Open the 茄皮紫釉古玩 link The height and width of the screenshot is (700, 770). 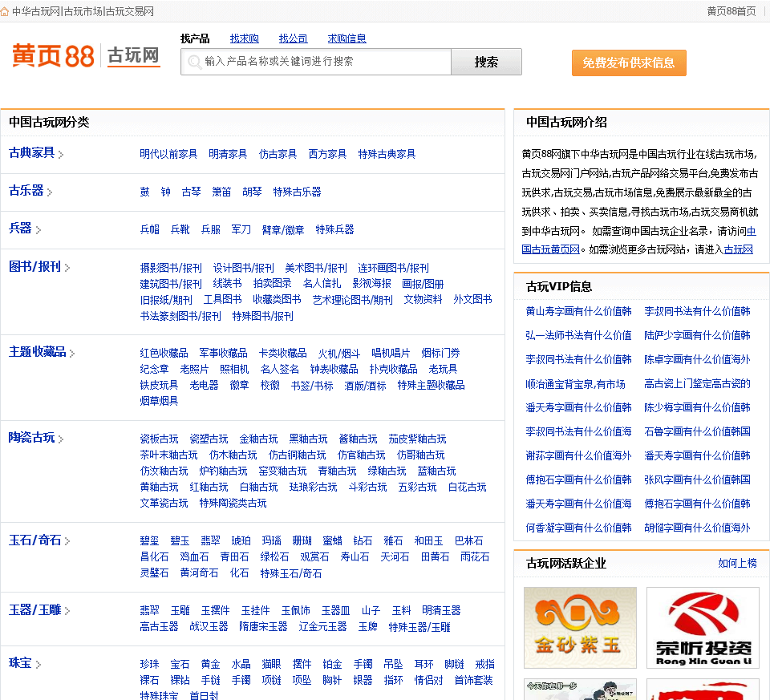click(x=417, y=439)
